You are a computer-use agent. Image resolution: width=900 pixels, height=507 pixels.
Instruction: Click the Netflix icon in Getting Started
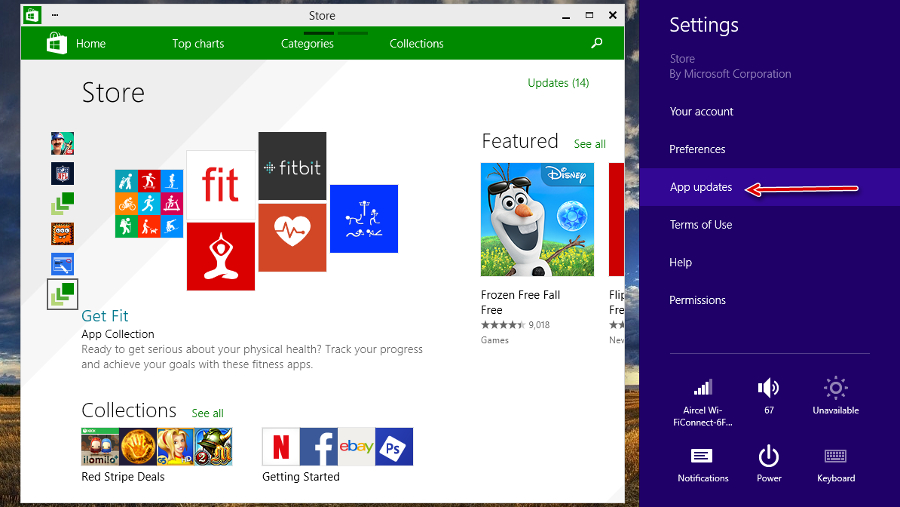[x=281, y=446]
